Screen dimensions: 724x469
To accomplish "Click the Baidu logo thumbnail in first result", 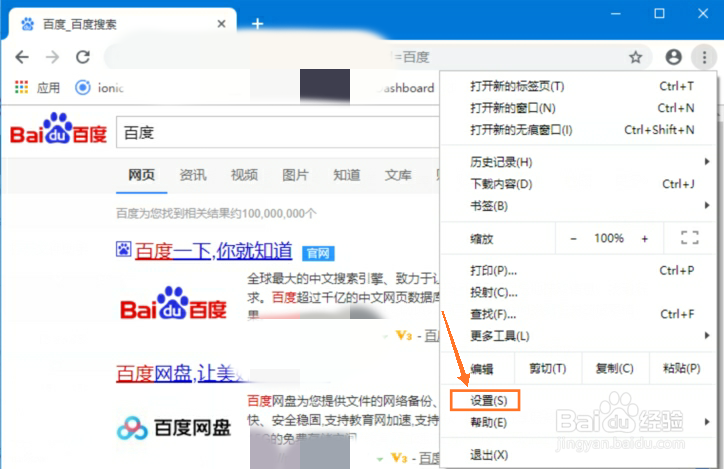I will tap(173, 303).
